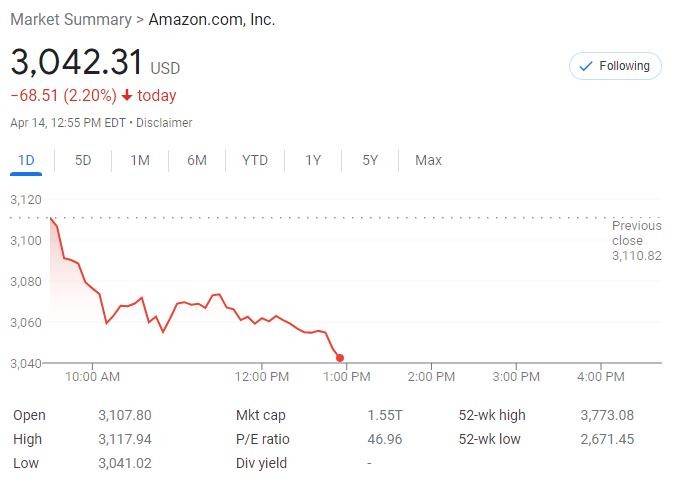
Task: Click the red current-price dot on chart
Action: pos(340,358)
